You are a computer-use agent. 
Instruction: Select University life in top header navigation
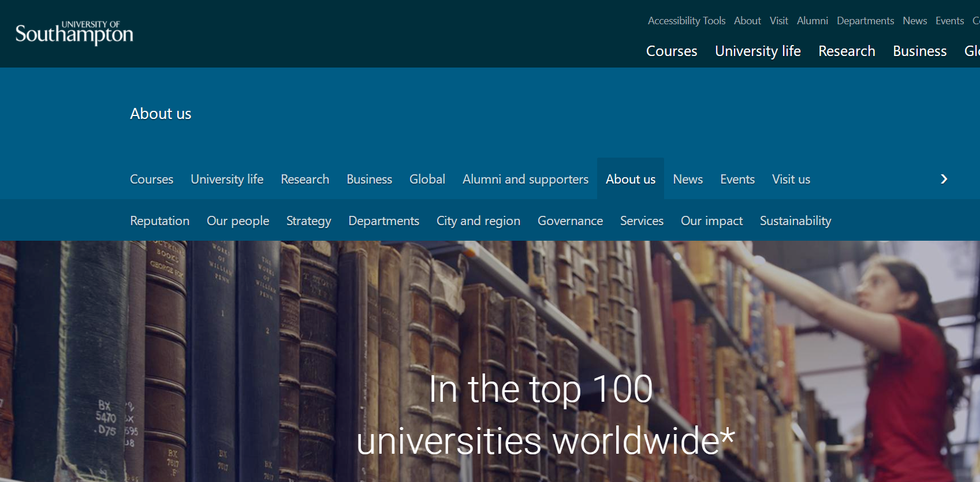(757, 51)
